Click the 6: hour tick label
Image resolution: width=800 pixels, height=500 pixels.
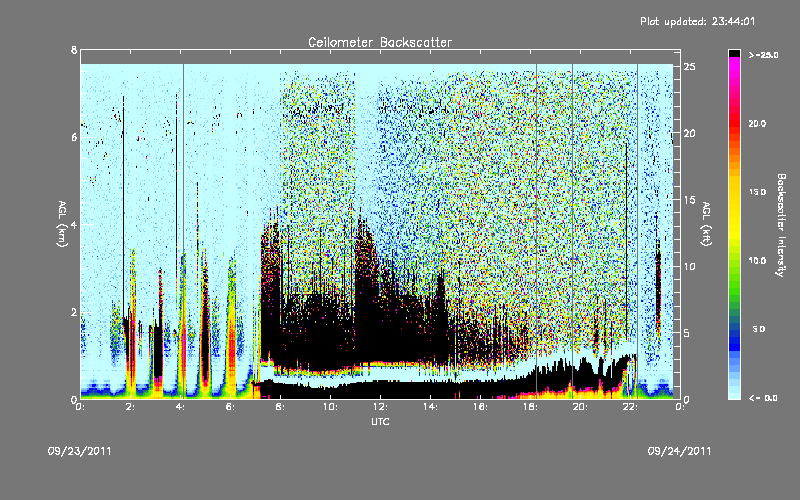(231, 407)
